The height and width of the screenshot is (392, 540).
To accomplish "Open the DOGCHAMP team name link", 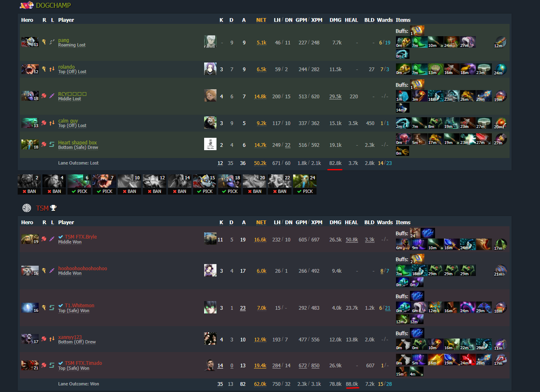I will (x=54, y=5).
